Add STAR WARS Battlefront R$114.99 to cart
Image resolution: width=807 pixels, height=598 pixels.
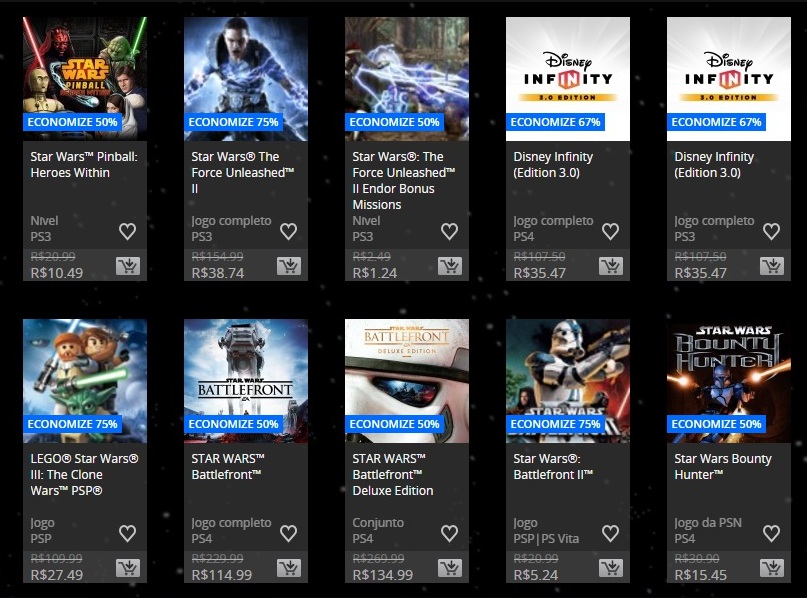pyautogui.click(x=289, y=568)
